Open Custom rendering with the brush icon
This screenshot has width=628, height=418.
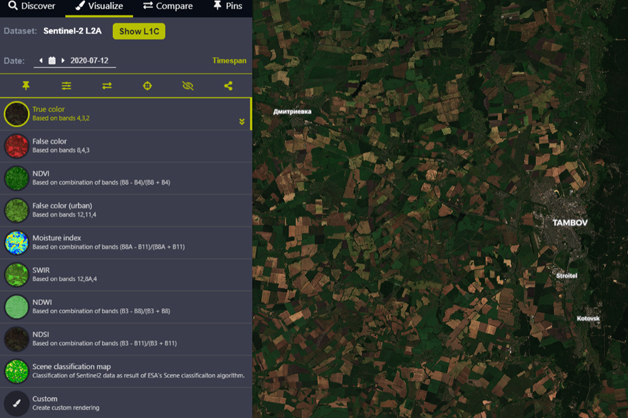pyautogui.click(x=16, y=403)
